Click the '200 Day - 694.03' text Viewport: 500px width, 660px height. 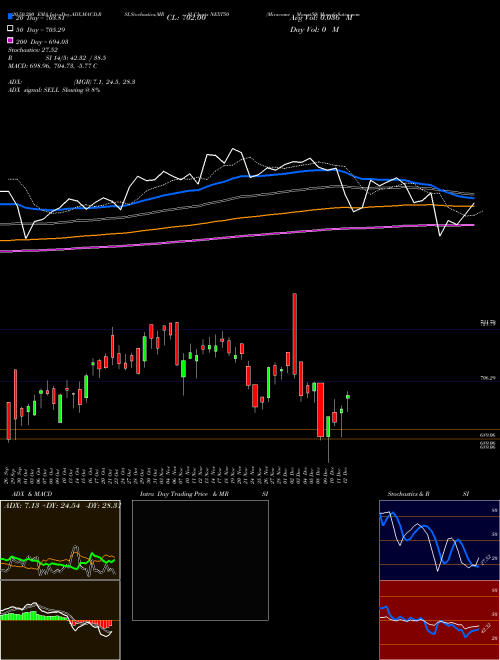[42, 42]
